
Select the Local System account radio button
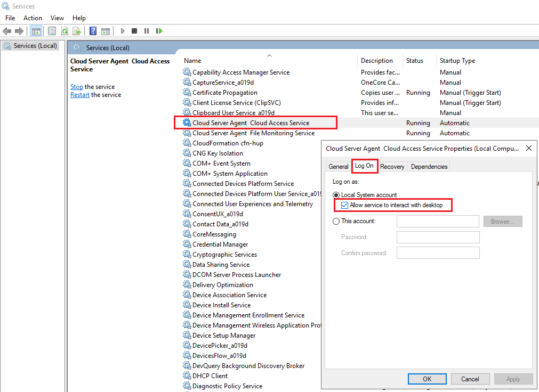[336, 195]
